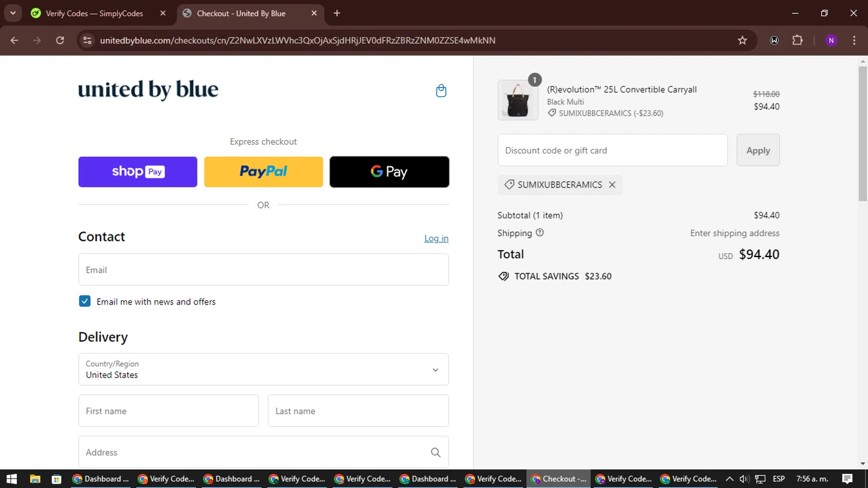Select the Checkout taskbar window button
This screenshot has width=868, height=488.
559,479
